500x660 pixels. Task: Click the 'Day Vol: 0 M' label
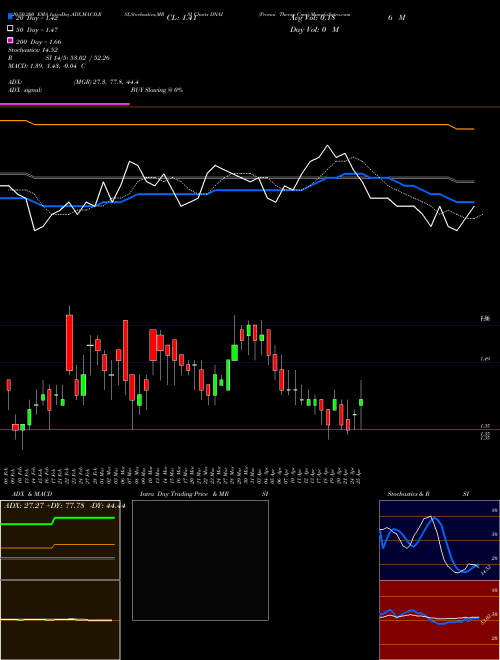click(314, 29)
